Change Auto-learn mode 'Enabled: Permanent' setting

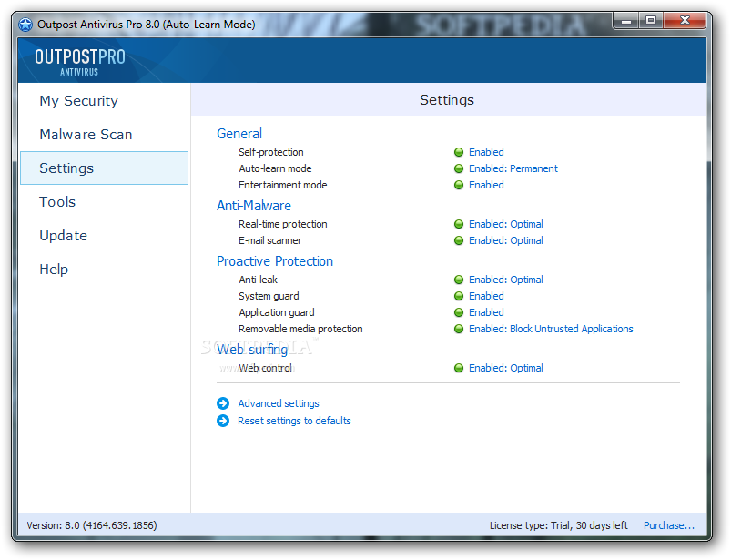(513, 168)
